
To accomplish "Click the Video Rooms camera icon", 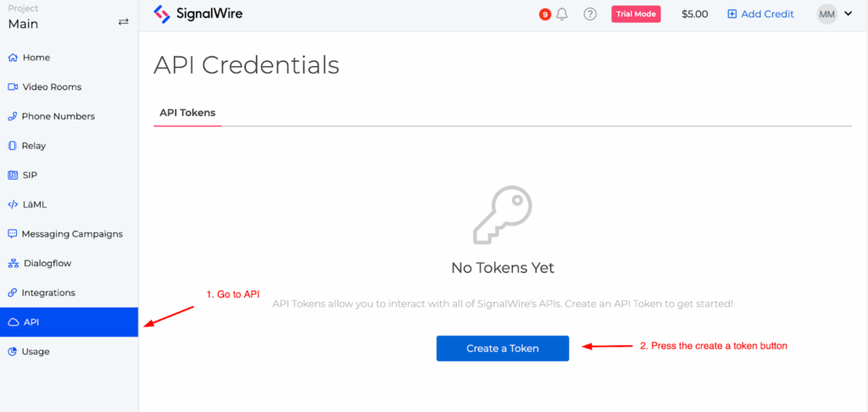I will pyautogui.click(x=13, y=87).
